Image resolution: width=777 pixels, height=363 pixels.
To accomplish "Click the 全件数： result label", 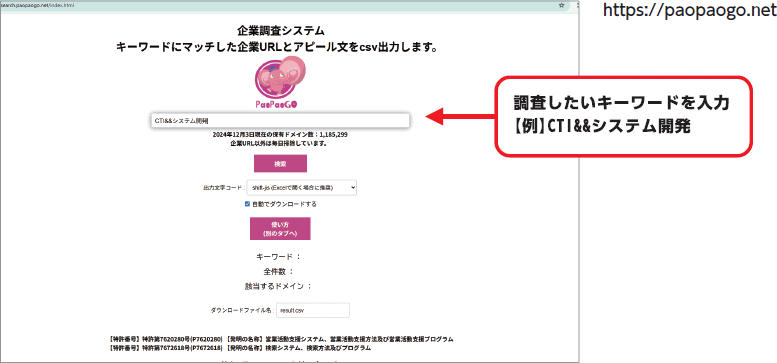I will click(278, 271).
